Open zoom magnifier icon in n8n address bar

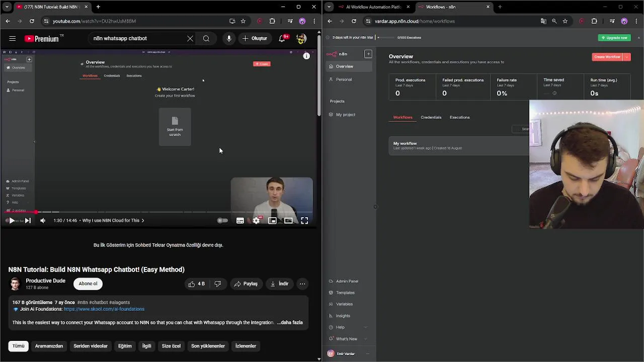coord(554,21)
